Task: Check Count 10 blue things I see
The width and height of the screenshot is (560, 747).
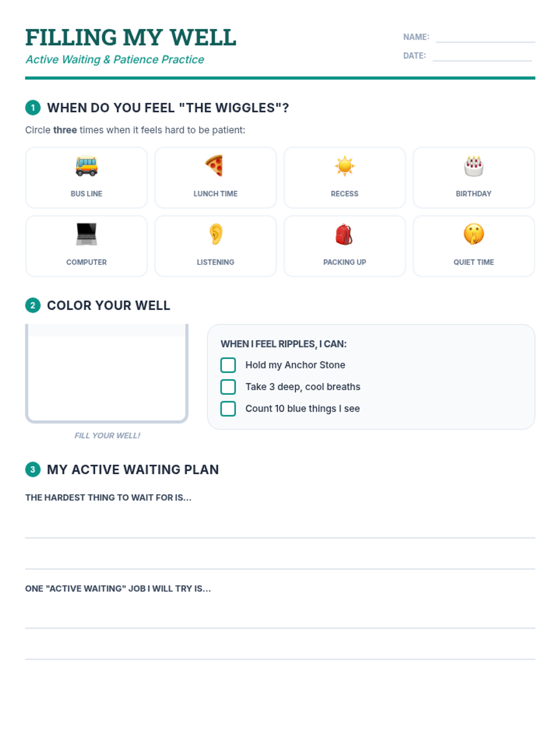Action: coord(228,409)
